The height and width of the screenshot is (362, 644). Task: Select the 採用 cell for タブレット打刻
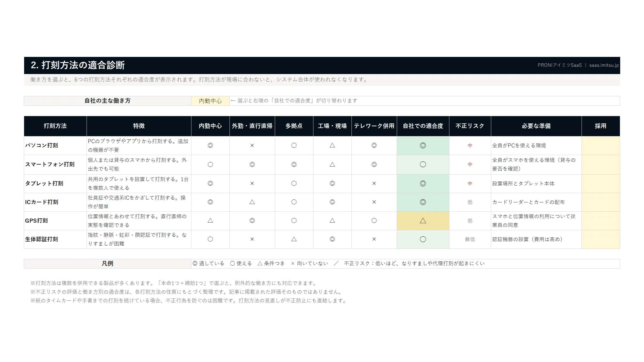coord(601,183)
